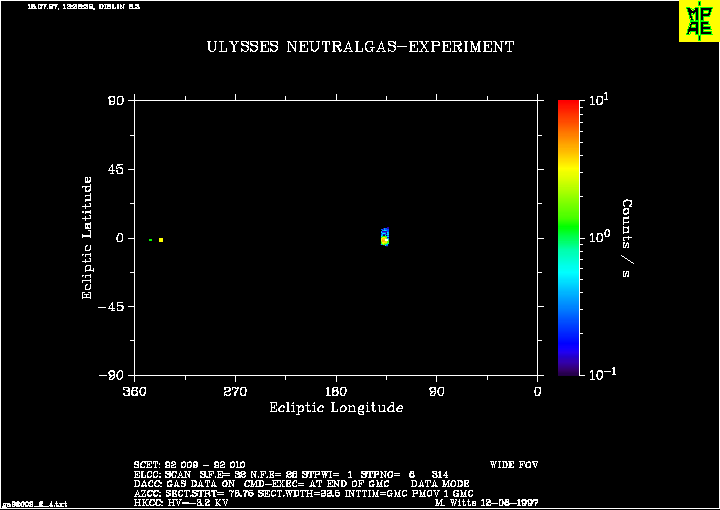Click the M. Witte 12-08-1997 credit

486,502
